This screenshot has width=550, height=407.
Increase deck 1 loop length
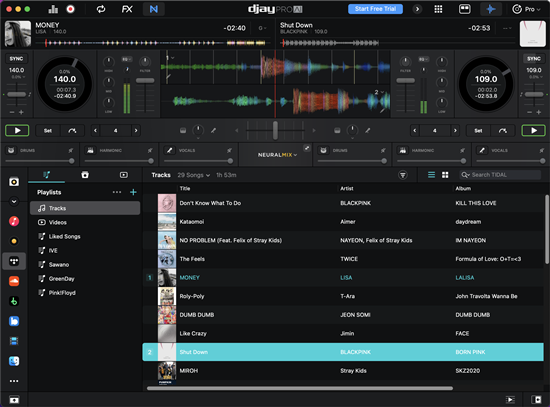136,131
